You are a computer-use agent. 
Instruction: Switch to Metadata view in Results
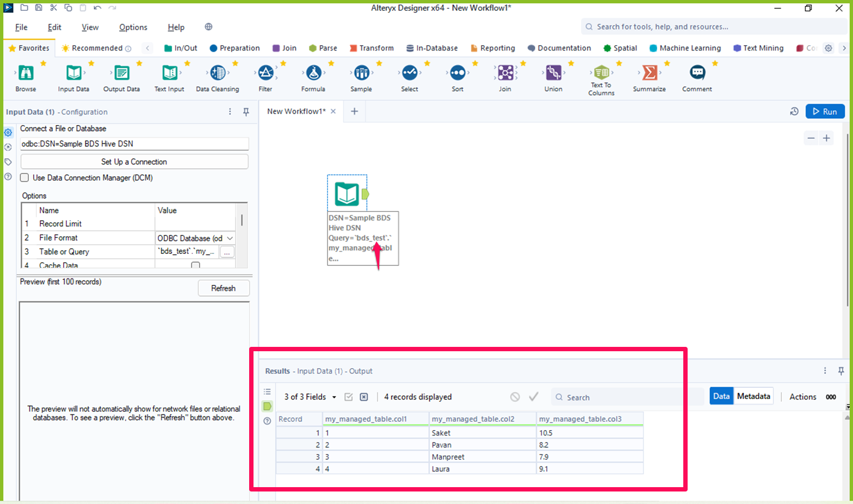point(753,396)
